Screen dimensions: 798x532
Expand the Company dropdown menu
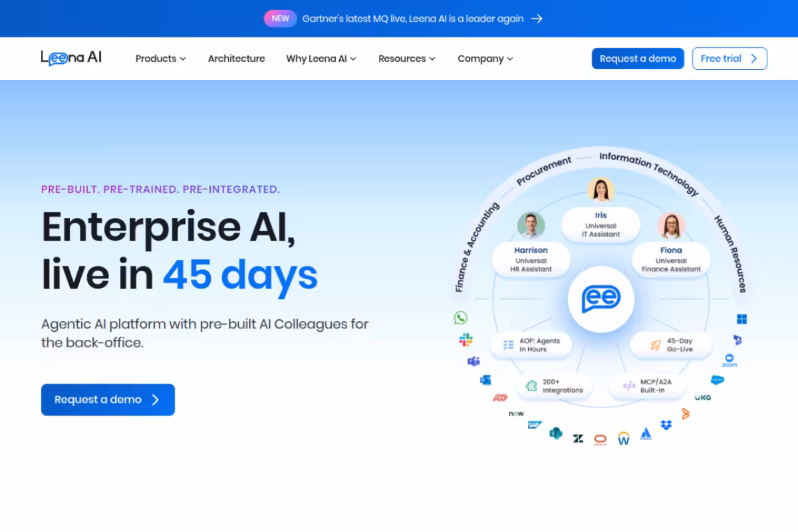(x=485, y=59)
